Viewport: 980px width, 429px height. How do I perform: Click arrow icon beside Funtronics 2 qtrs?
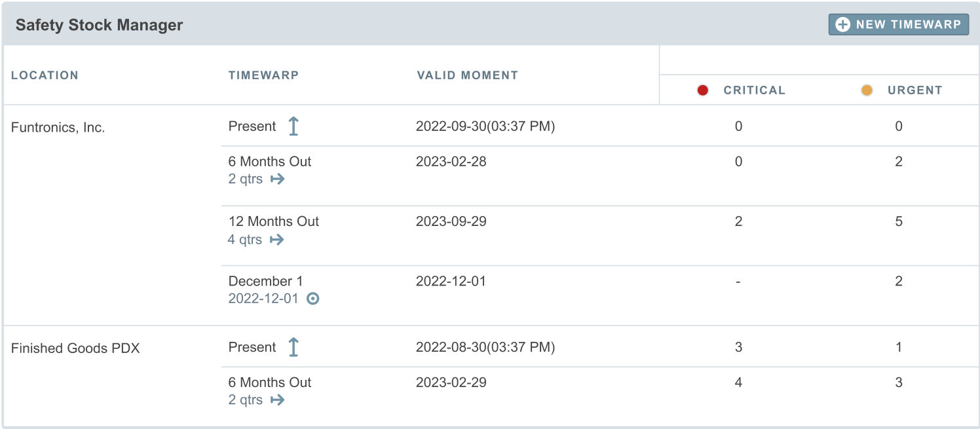point(278,179)
